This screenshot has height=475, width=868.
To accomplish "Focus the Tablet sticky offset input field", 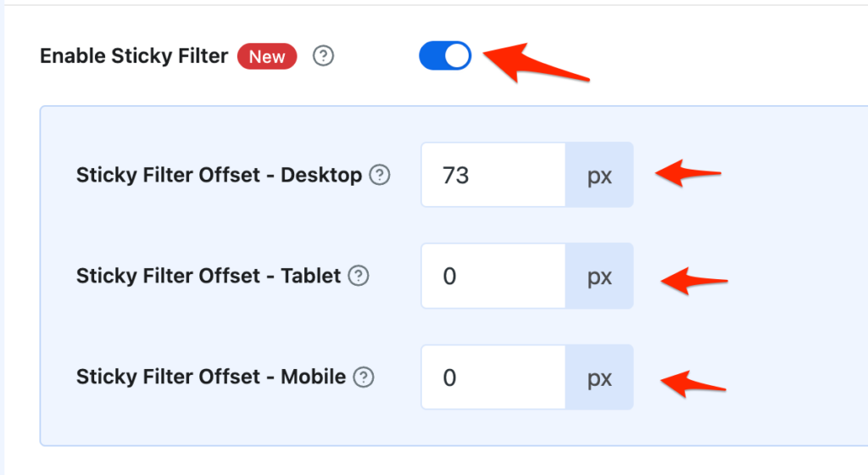I will point(492,276).
